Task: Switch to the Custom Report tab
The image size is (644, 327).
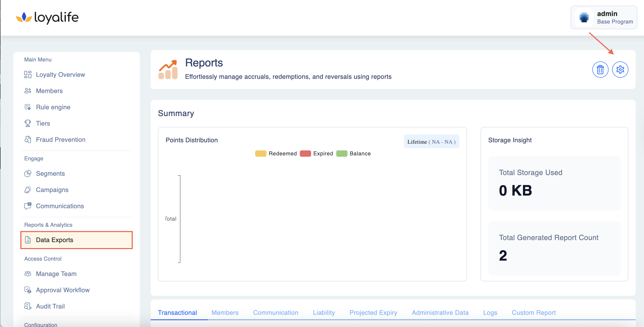Action: coord(534,313)
